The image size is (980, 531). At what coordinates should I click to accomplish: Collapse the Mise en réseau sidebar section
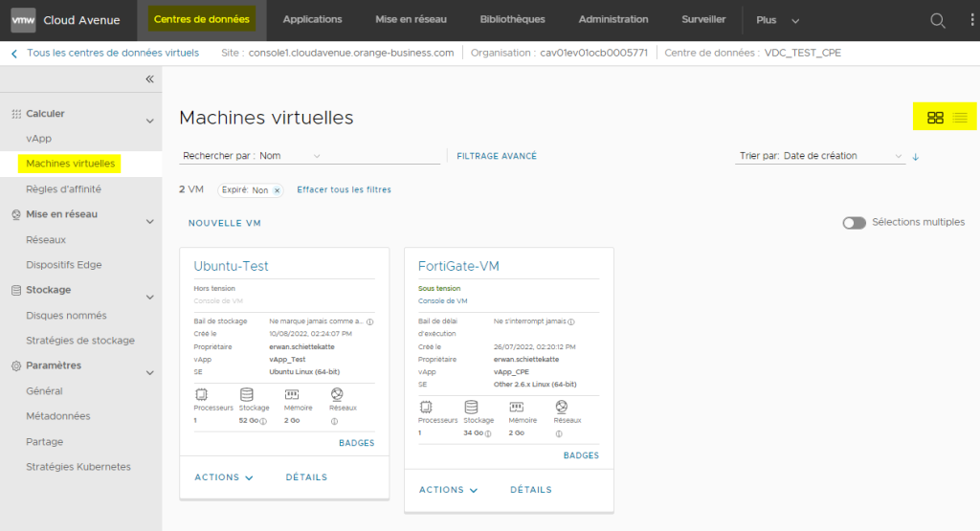click(149, 221)
